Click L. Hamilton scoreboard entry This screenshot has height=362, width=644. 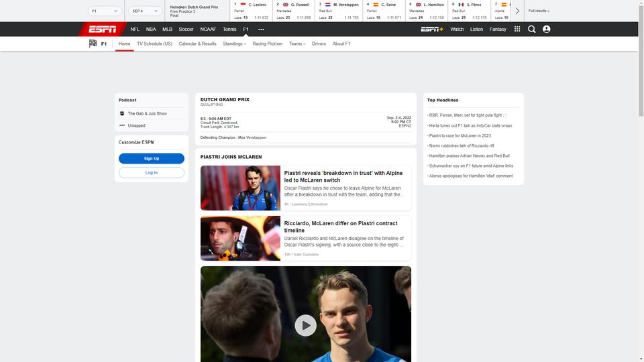pos(427,11)
